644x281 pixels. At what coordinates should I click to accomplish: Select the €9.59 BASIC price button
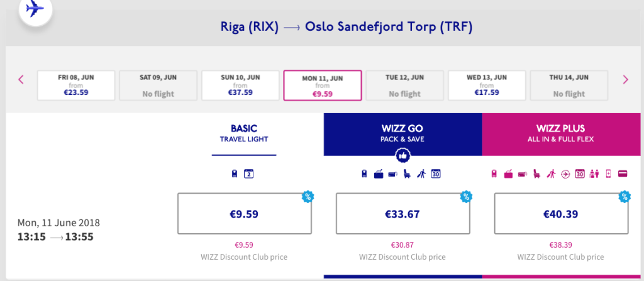[244, 214]
